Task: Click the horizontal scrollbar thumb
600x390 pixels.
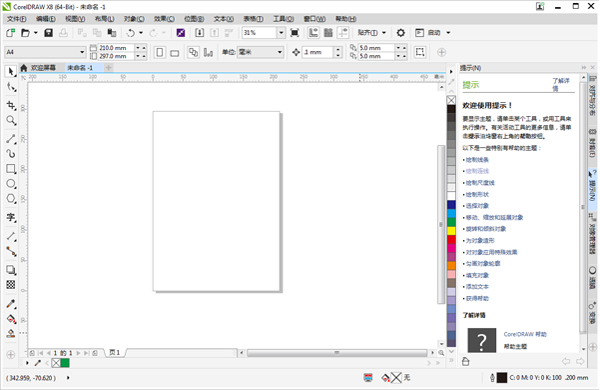Action: point(337,352)
